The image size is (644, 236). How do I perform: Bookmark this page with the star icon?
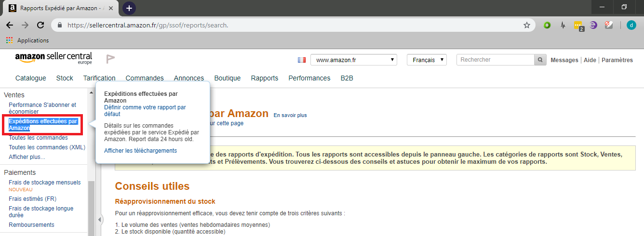click(527, 25)
